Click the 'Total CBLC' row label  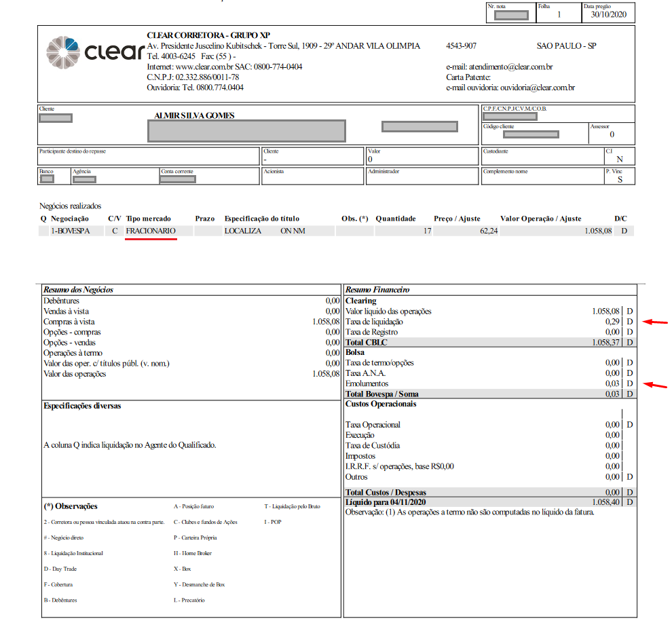367,342
